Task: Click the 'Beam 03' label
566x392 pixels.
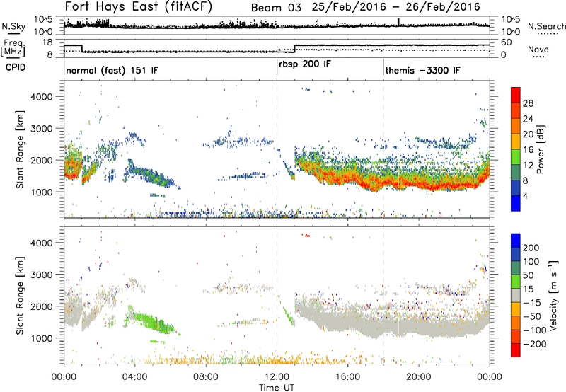Action: [x=276, y=7]
